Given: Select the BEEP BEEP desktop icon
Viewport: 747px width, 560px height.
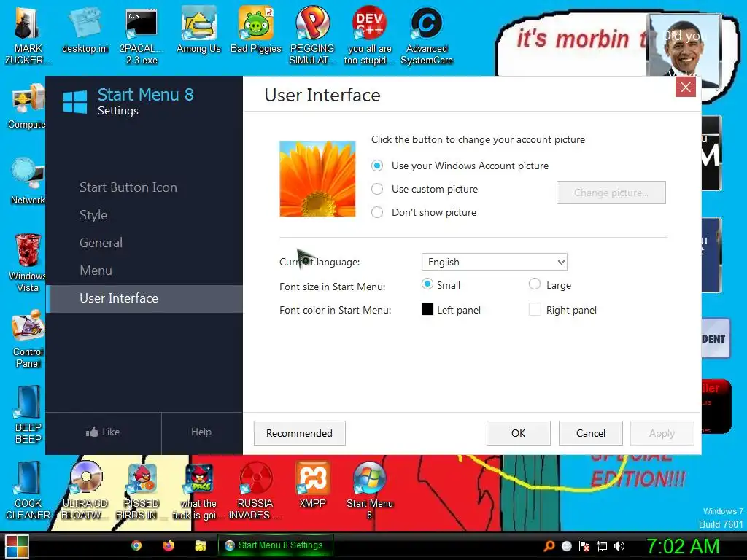Looking at the screenshot, I should (28, 415).
